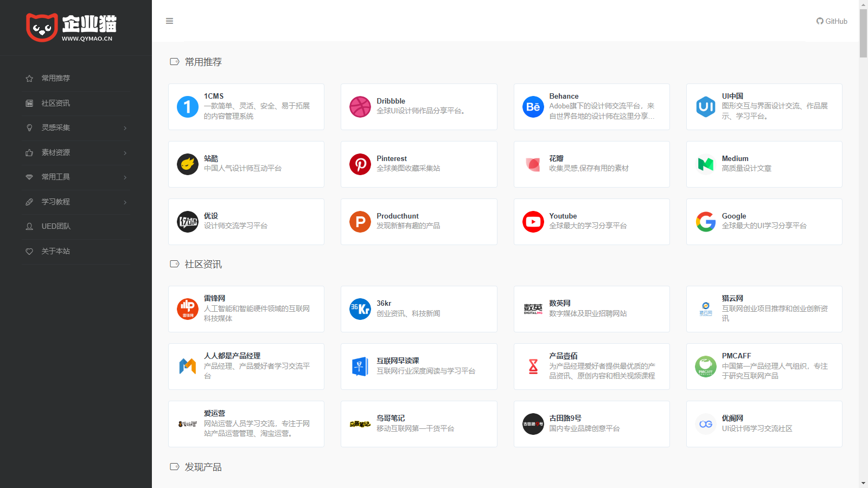Screen dimensions: 868x488
Task: Click the pencil icon beside 学习教程
Action: (x=29, y=202)
